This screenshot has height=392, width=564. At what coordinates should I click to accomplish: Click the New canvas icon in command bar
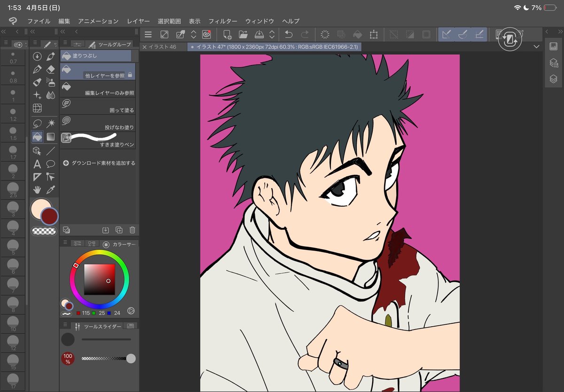pyautogui.click(x=227, y=34)
